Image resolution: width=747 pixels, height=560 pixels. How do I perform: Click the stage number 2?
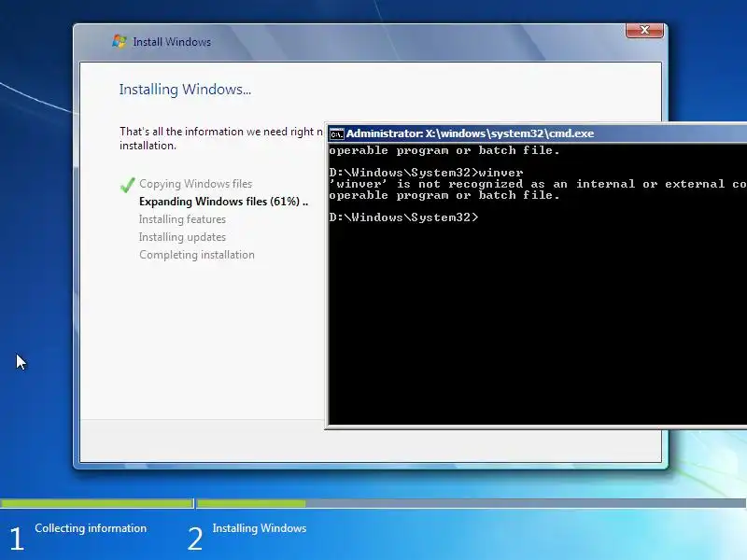click(x=195, y=539)
